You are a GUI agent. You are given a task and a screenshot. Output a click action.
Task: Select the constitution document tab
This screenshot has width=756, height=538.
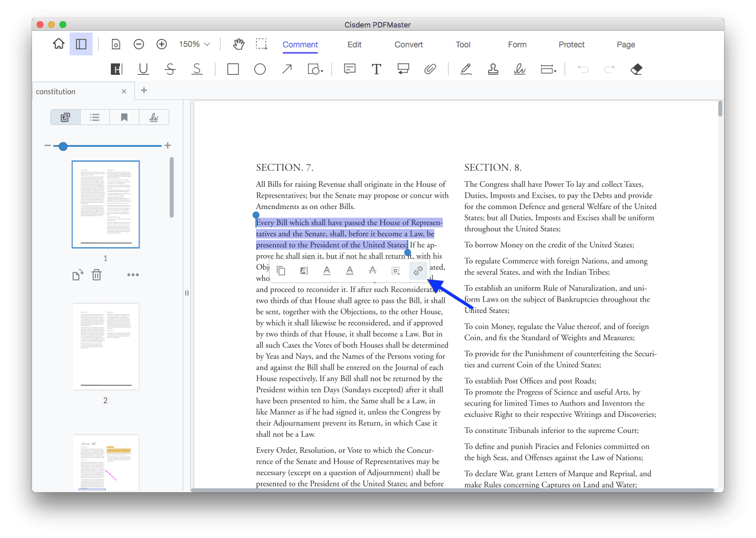pyautogui.click(x=83, y=91)
